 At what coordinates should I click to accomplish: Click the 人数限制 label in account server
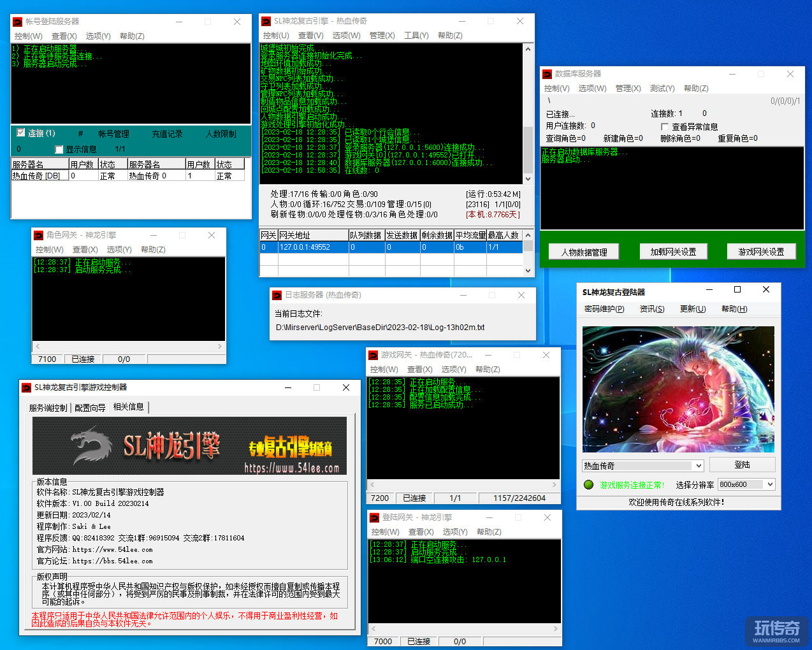click(221, 134)
